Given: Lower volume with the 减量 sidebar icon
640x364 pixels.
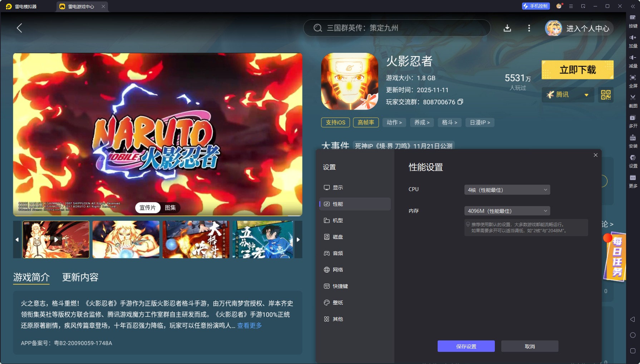Looking at the screenshot, I should [x=633, y=61].
